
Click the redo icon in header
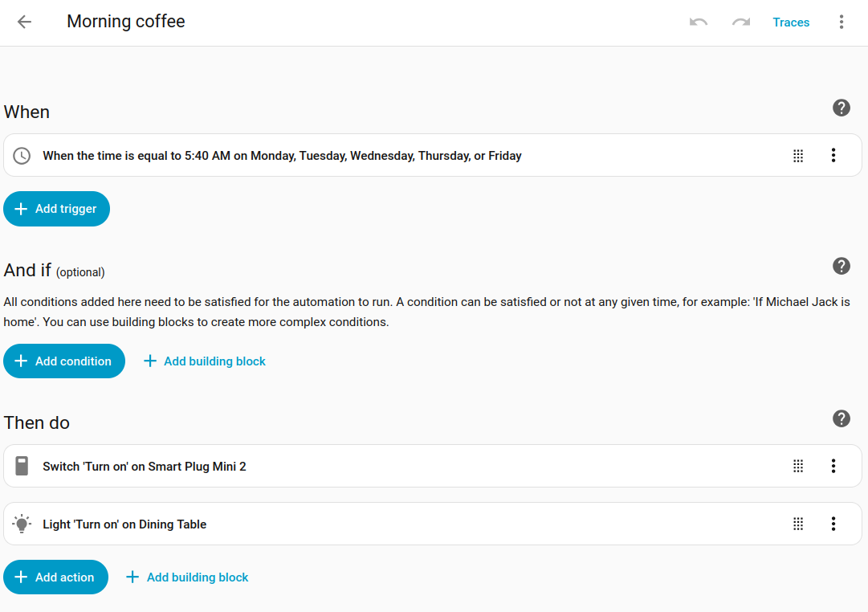[740, 22]
